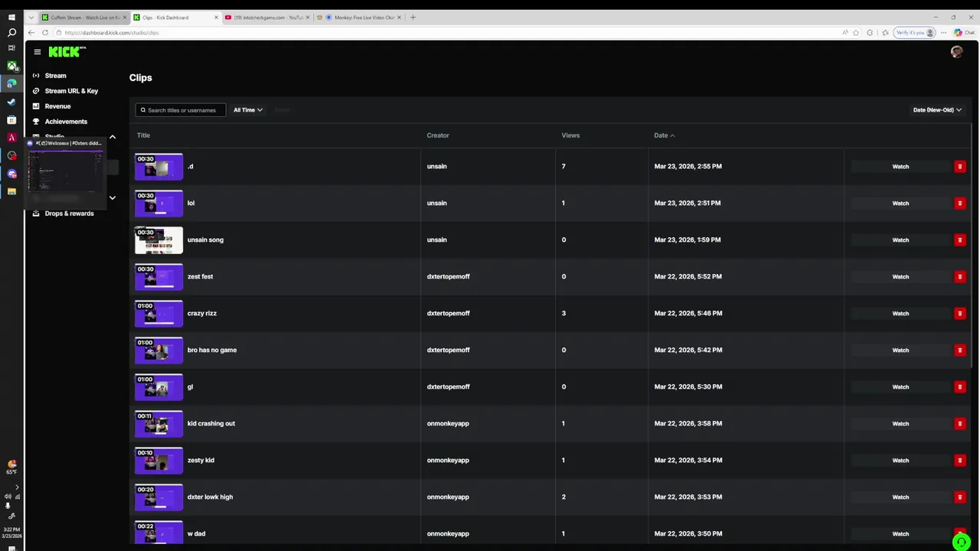This screenshot has height=551, width=980.
Task: Click the search titles or usernames field
Action: (x=181, y=110)
